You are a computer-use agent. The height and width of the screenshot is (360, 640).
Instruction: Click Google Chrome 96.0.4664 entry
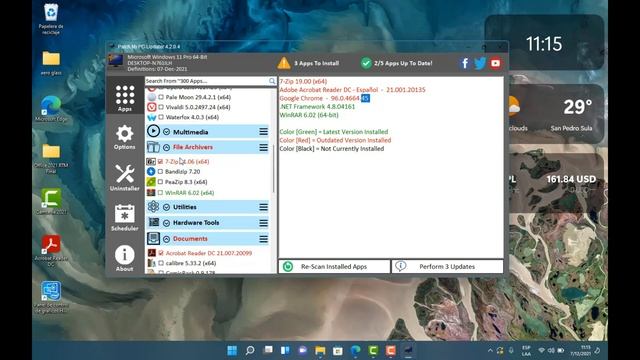click(324, 98)
